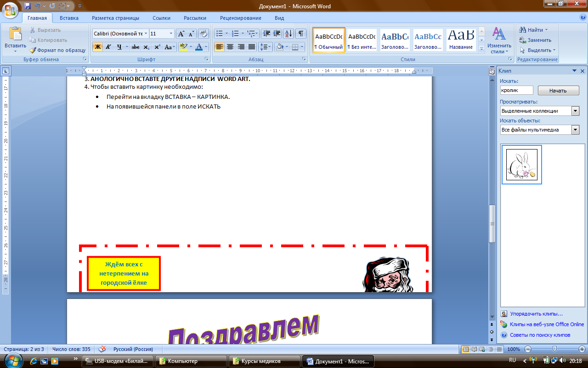Screen dimensions: 588x368
Task: Switch to Рассылки tab
Action: coord(195,18)
